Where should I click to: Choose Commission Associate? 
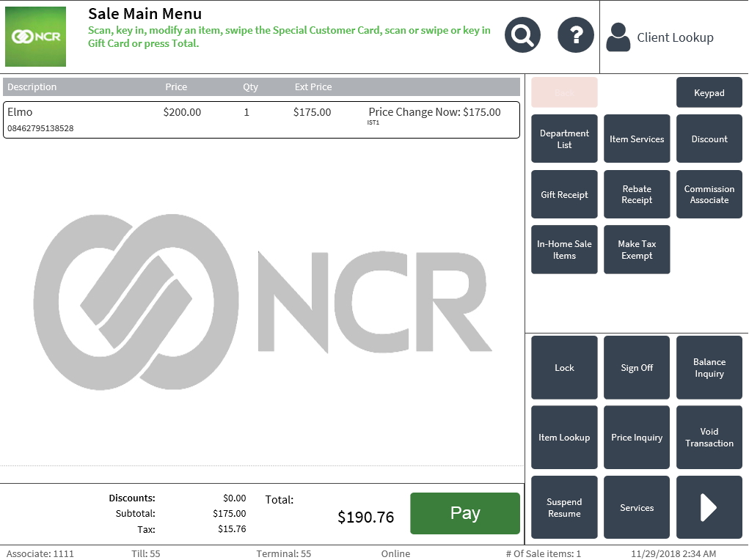click(x=709, y=194)
